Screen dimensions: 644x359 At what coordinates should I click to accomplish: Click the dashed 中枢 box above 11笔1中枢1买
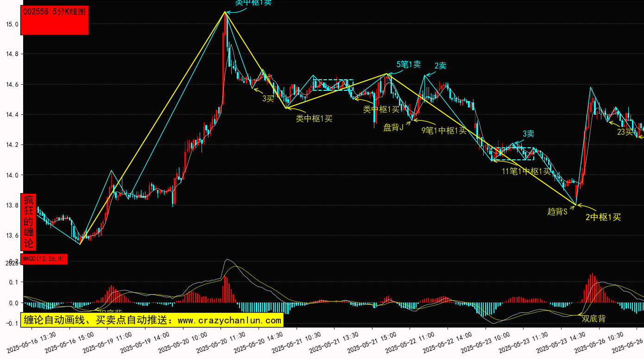513,154
